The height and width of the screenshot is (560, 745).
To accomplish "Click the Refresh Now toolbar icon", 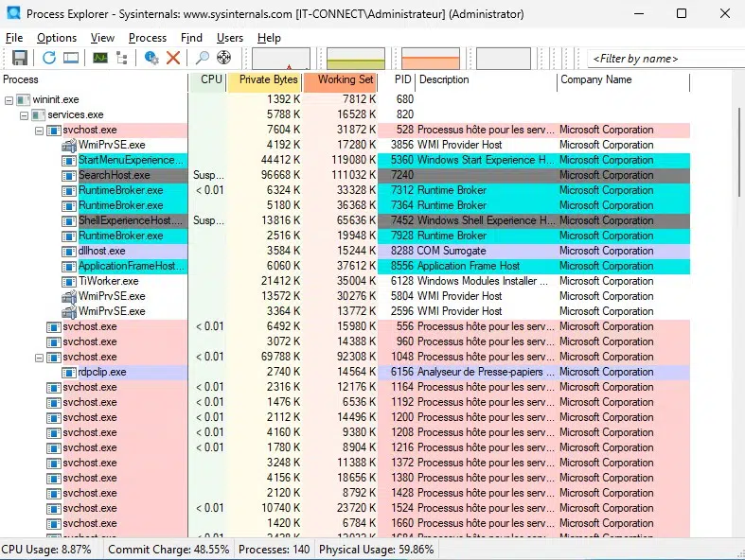I will 49,58.
